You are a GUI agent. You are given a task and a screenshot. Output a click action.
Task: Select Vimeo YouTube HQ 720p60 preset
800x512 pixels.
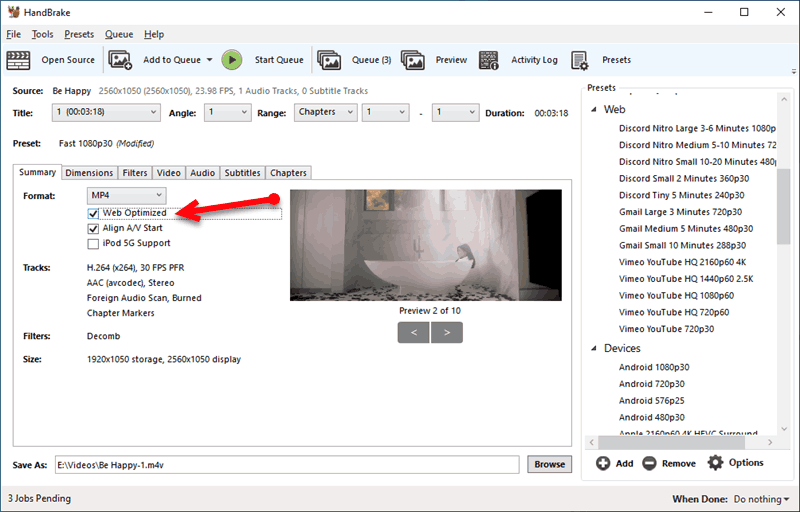point(674,312)
